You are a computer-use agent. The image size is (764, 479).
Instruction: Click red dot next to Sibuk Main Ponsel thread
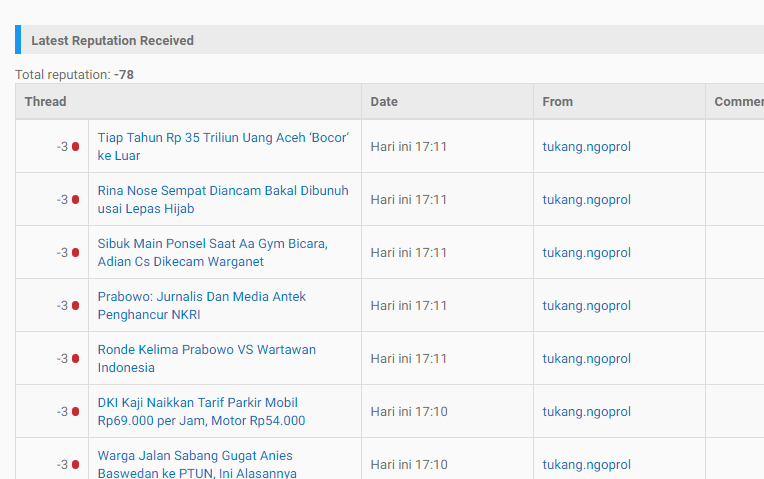click(x=76, y=253)
